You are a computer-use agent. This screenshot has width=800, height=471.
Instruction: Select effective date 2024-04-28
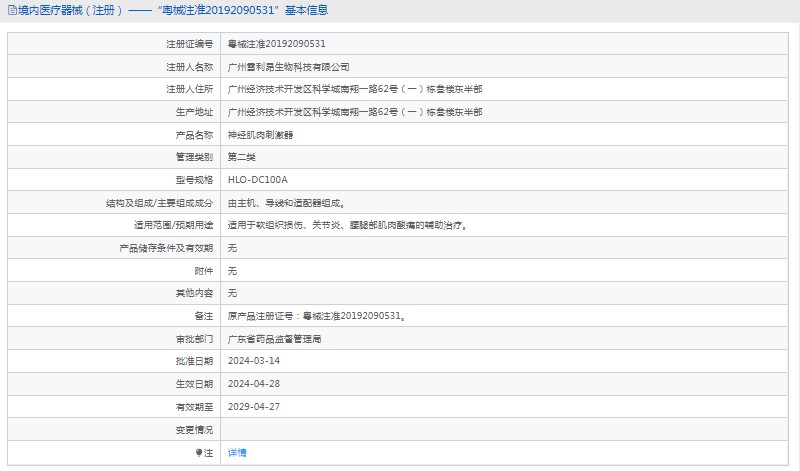click(x=254, y=384)
